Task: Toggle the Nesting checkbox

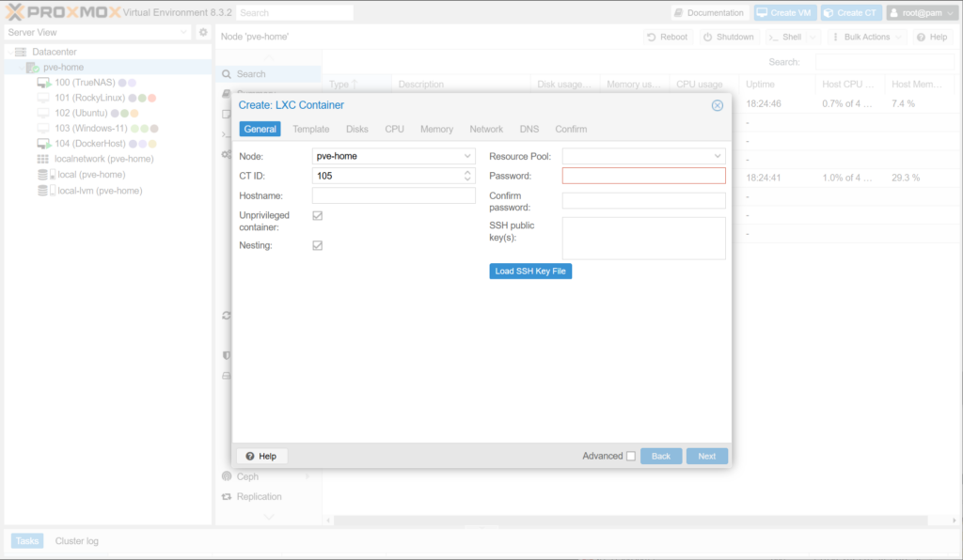Action: point(318,245)
